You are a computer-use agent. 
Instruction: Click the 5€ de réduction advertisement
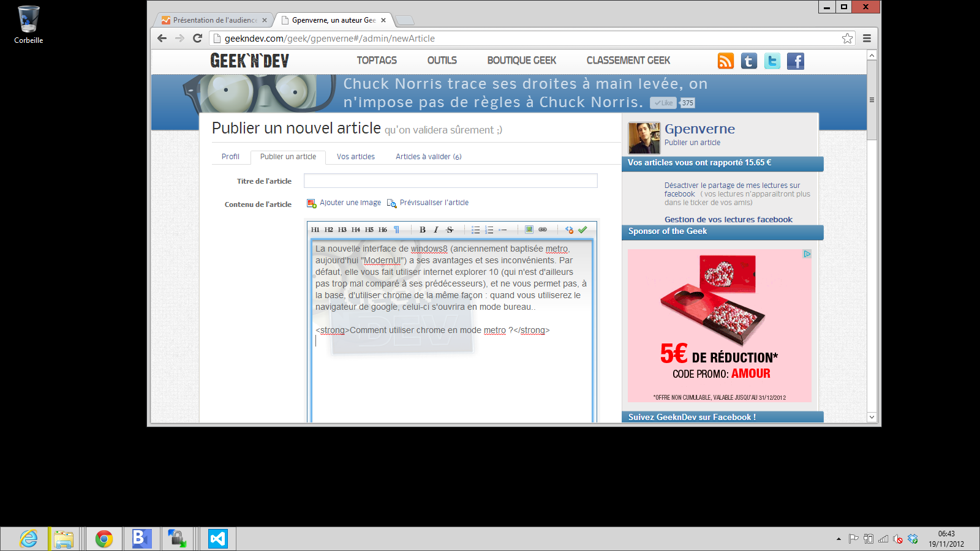720,326
